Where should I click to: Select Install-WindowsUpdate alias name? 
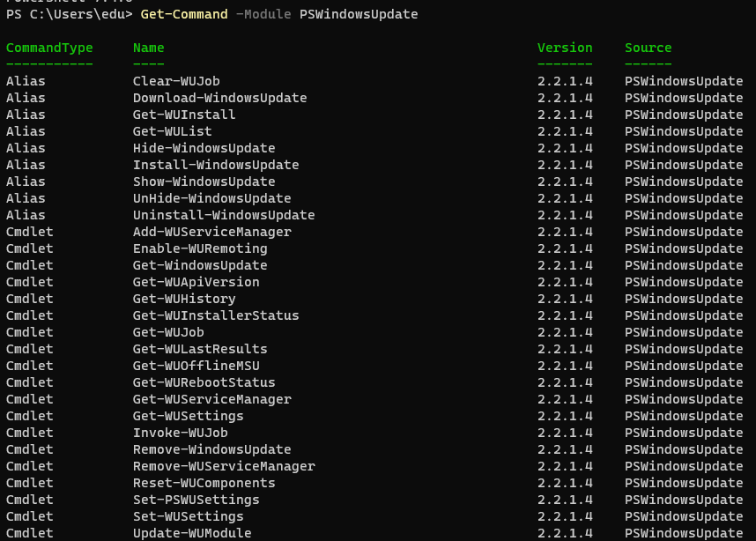click(x=216, y=165)
